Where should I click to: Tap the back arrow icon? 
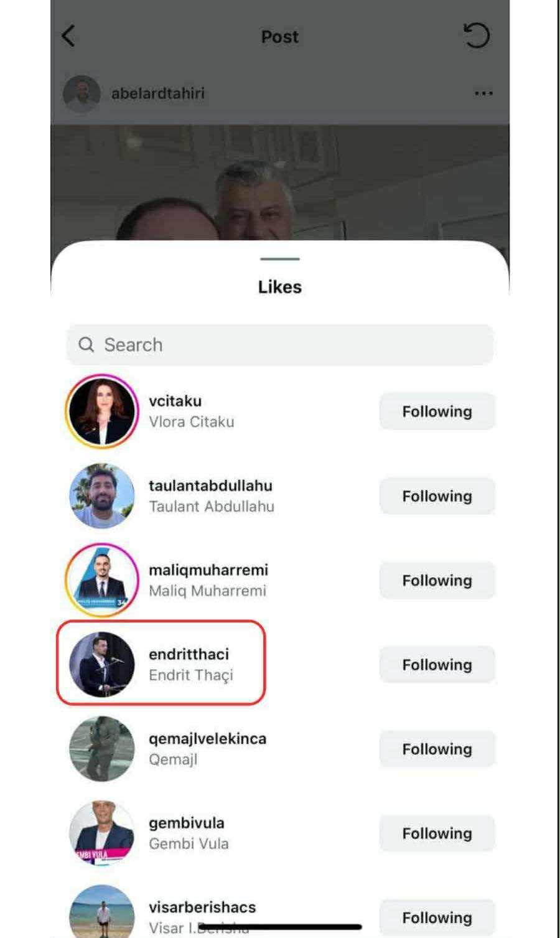pos(69,36)
